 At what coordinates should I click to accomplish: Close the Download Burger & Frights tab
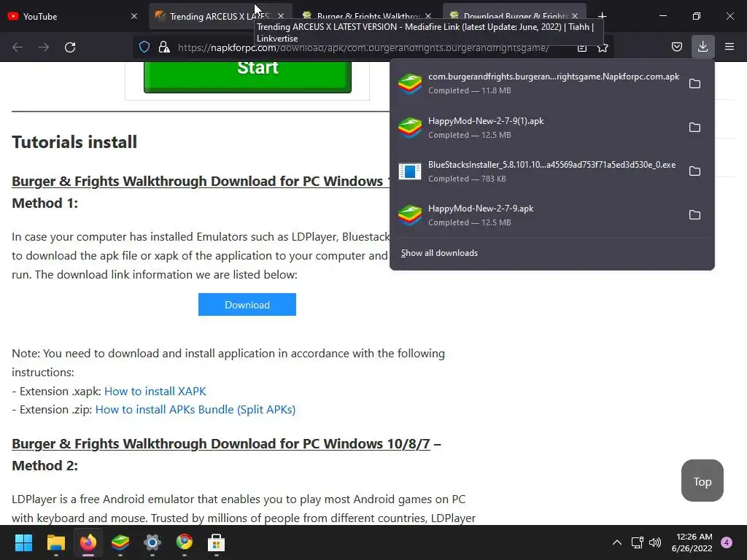coord(575,16)
